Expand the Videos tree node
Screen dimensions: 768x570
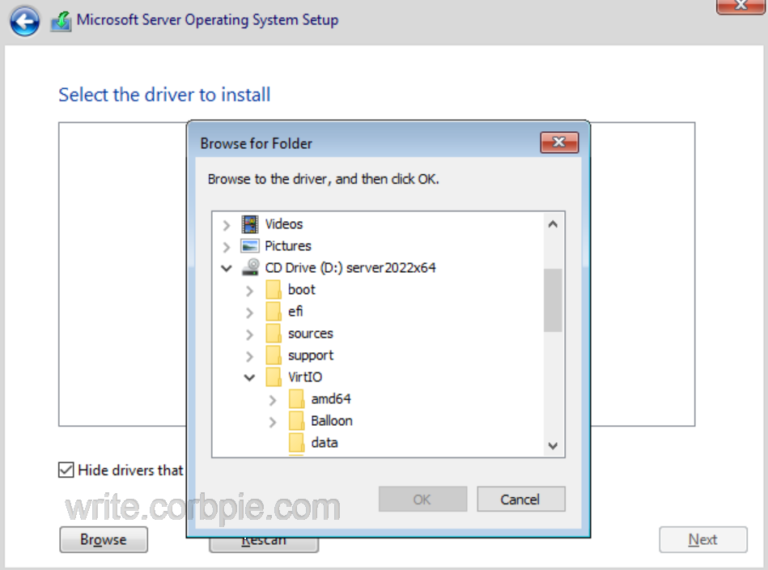226,225
